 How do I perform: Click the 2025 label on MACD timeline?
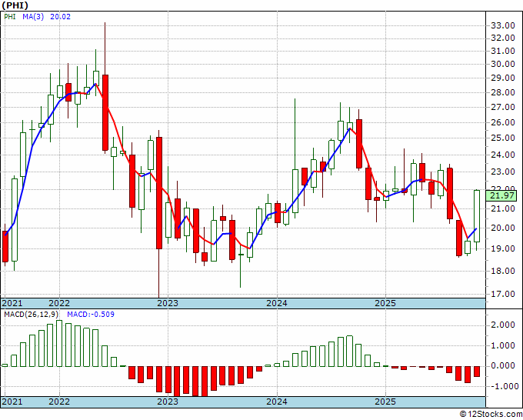385,402
